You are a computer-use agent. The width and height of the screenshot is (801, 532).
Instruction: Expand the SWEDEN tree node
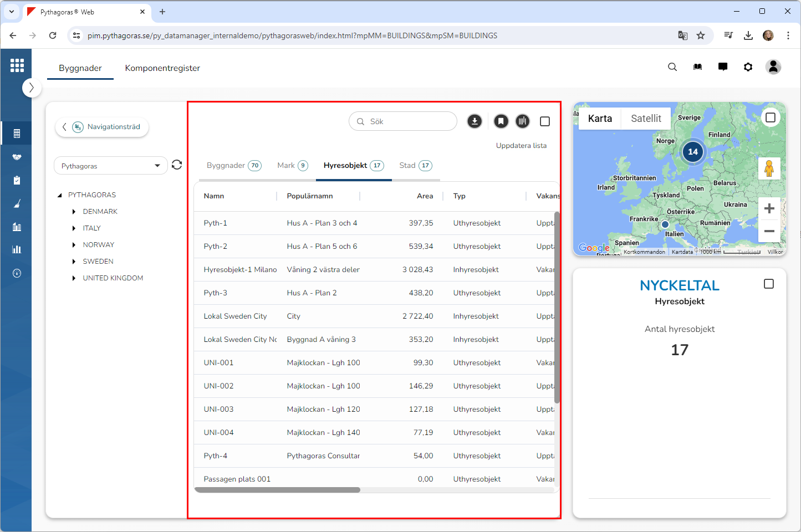coord(74,262)
